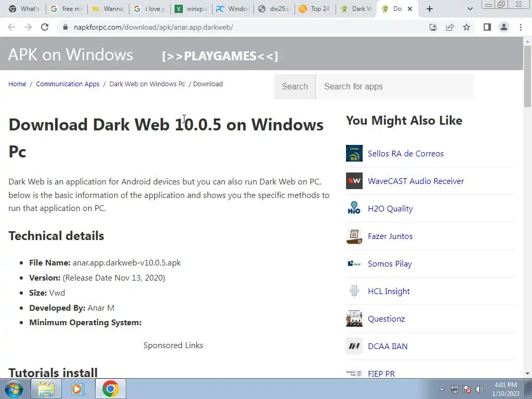532x399 pixels.
Task: Click the "Search for apps" input field
Action: pos(395,87)
